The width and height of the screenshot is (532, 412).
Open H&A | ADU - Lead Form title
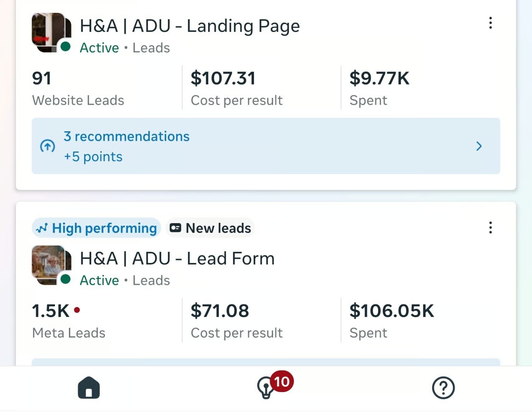coord(177,259)
